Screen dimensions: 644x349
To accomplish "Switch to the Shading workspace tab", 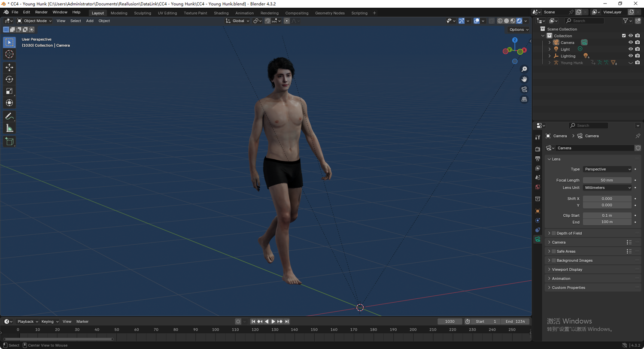I will coord(221,13).
